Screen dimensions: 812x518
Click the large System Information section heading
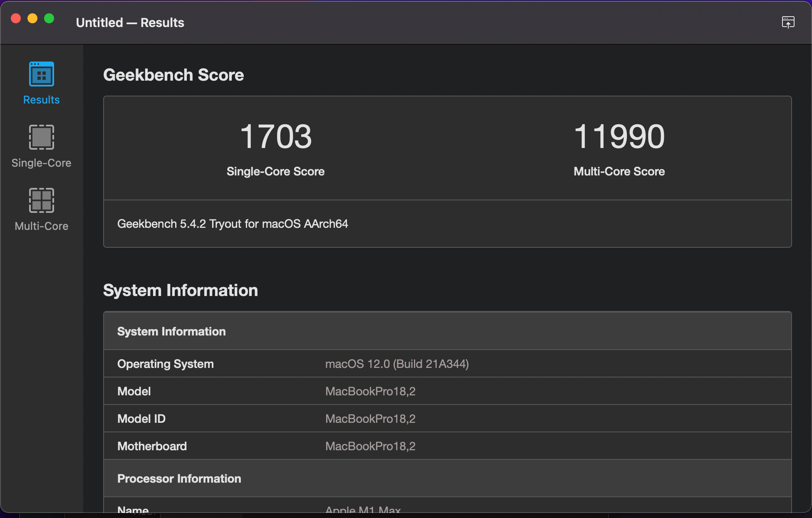[x=181, y=290]
